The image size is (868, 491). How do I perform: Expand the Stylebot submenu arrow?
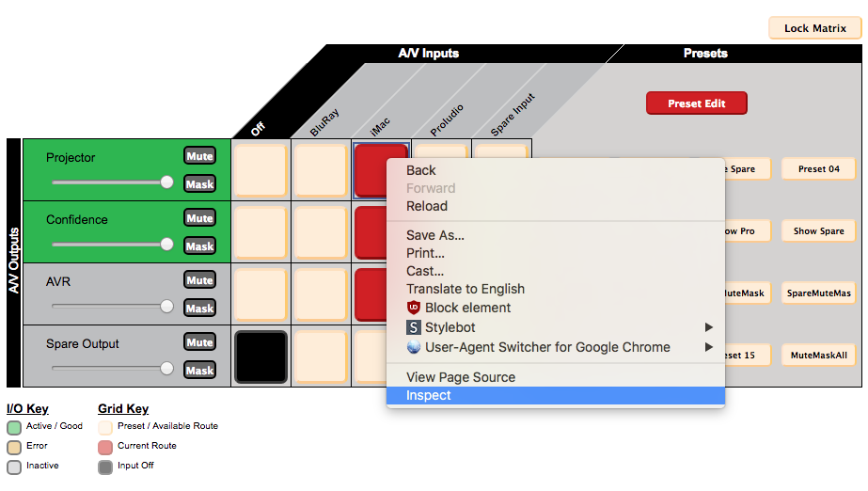click(709, 327)
